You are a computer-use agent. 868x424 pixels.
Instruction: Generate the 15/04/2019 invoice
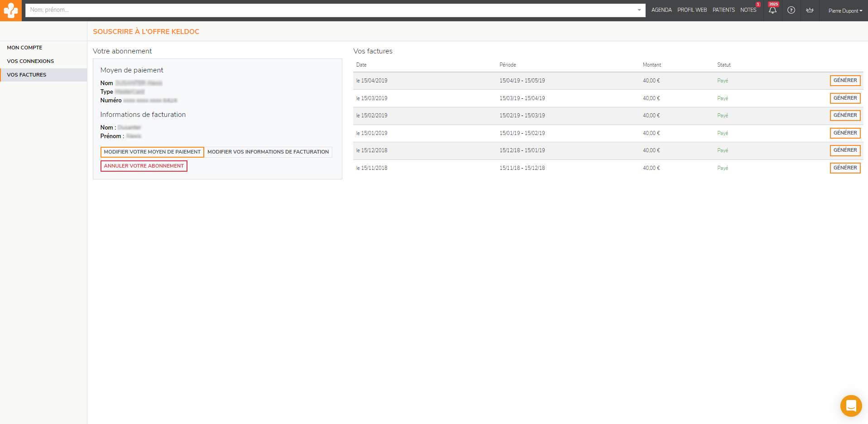[845, 81]
